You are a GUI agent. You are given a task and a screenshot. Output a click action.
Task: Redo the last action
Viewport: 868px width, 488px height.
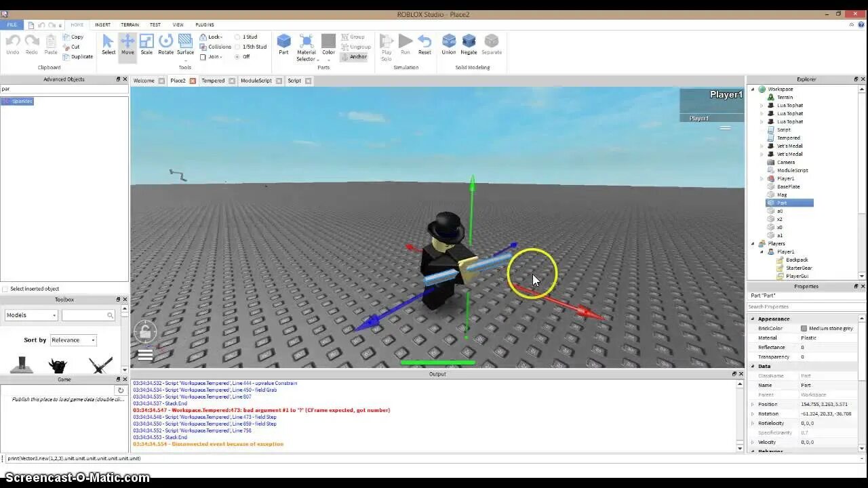tap(32, 45)
